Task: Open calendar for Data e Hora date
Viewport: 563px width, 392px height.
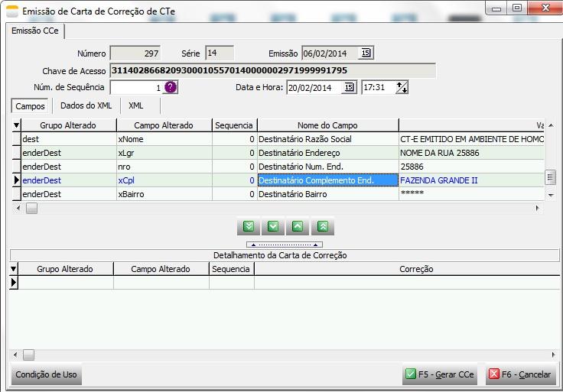Action: [x=349, y=87]
